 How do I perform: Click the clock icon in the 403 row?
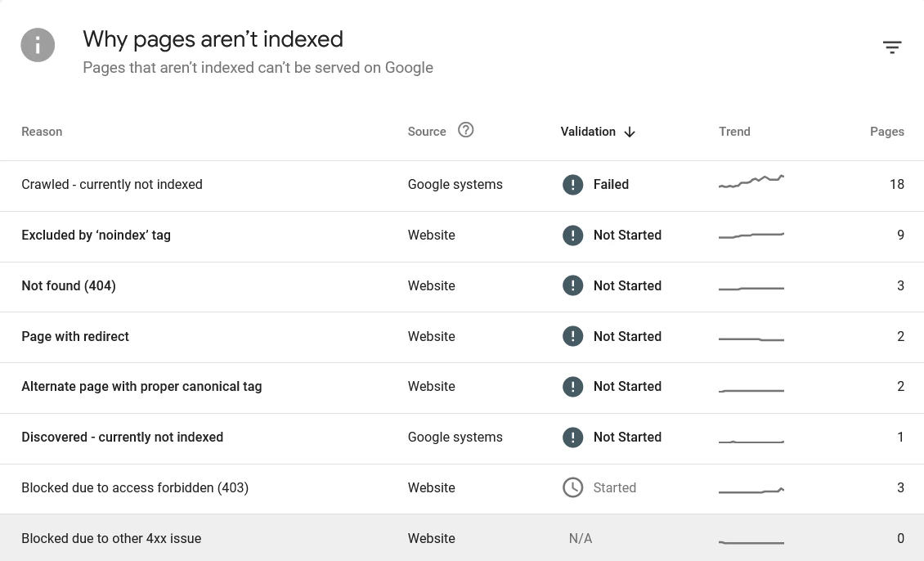572,488
